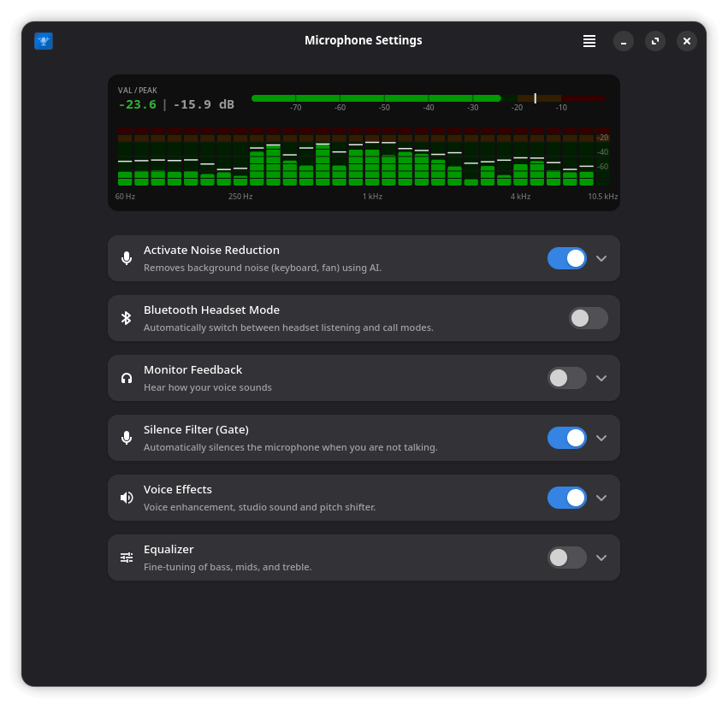Image resolution: width=728 pixels, height=708 pixels.
Task: Minimize the Microphone Settings window
Action: pyautogui.click(x=624, y=41)
